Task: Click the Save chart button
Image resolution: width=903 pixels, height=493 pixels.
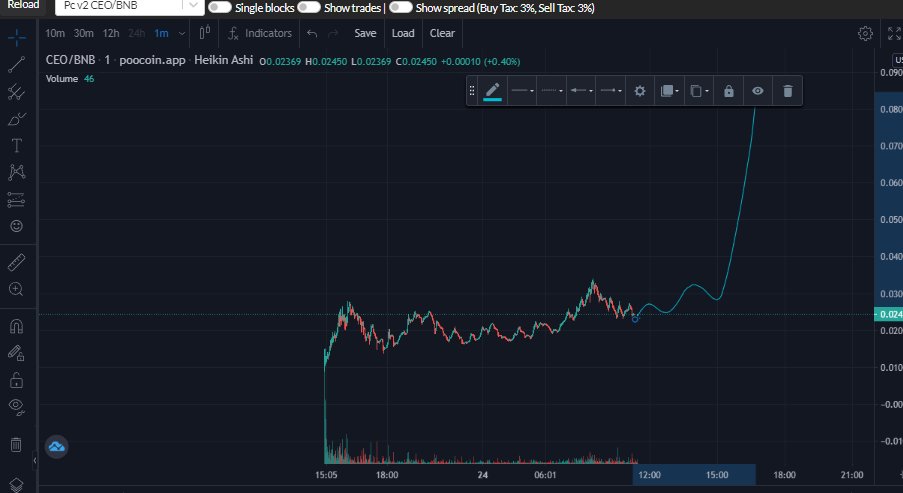Action: point(365,33)
